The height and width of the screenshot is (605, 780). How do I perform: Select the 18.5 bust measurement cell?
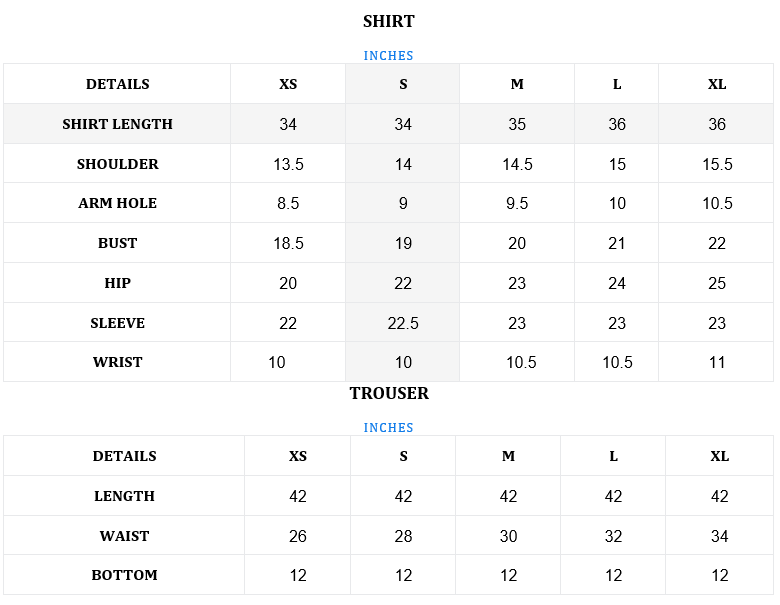(x=288, y=243)
